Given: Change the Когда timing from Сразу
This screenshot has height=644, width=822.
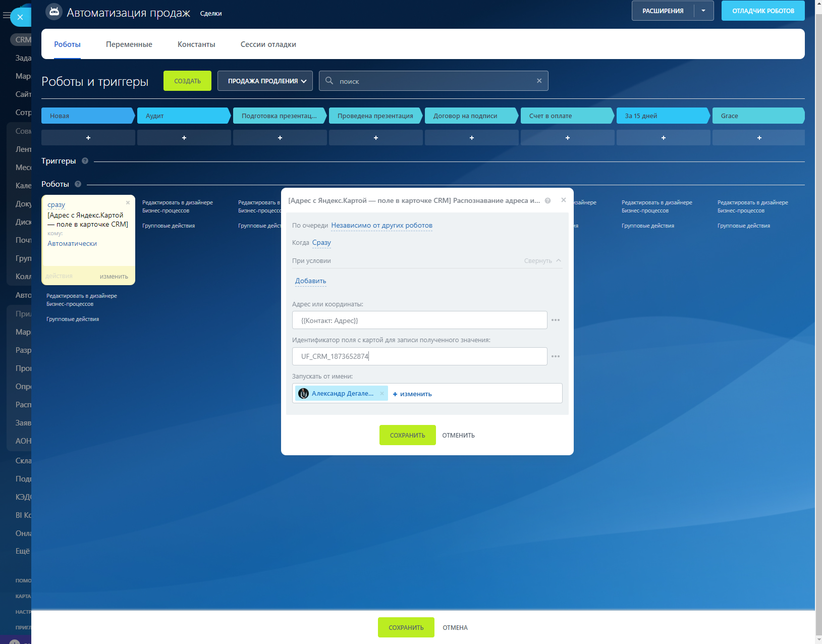Looking at the screenshot, I should click(x=321, y=243).
